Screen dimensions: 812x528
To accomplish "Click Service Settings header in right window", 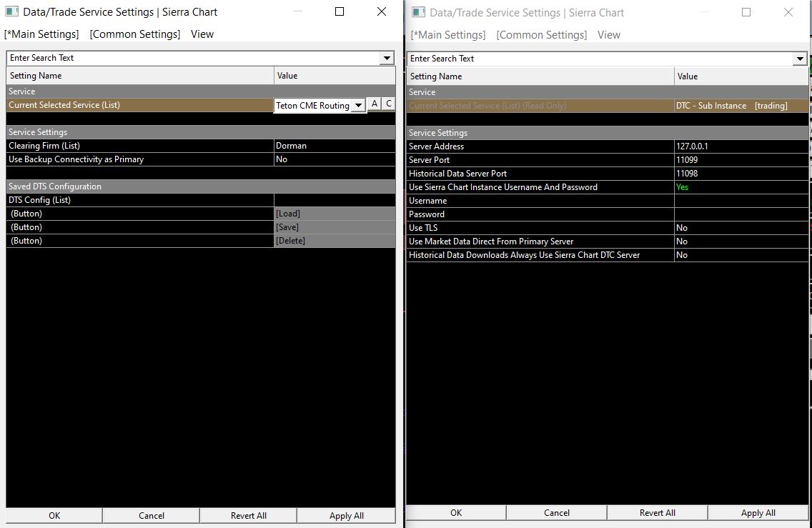I will 608,133.
